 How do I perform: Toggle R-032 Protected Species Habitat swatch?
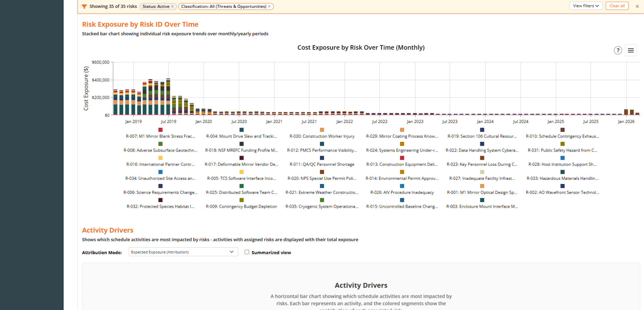[x=160, y=200]
